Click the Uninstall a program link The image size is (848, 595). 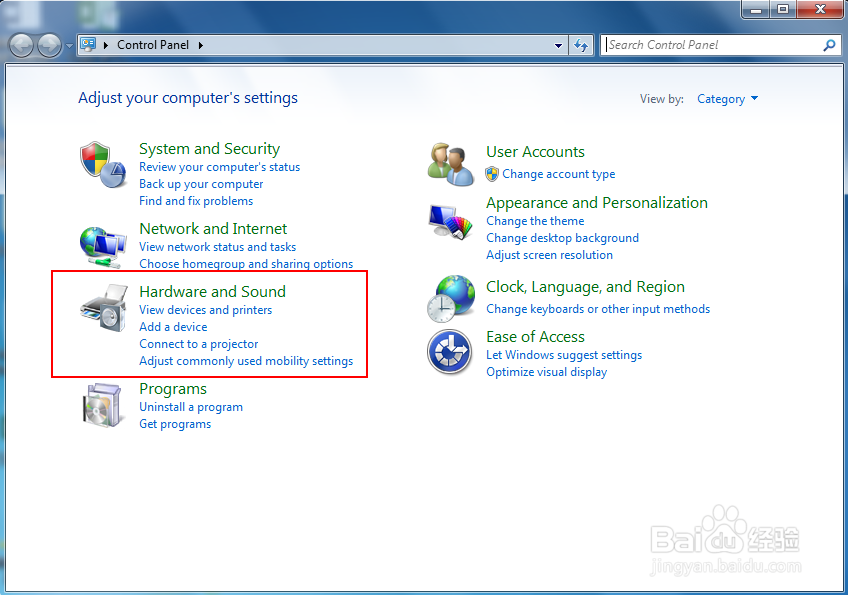coord(191,407)
